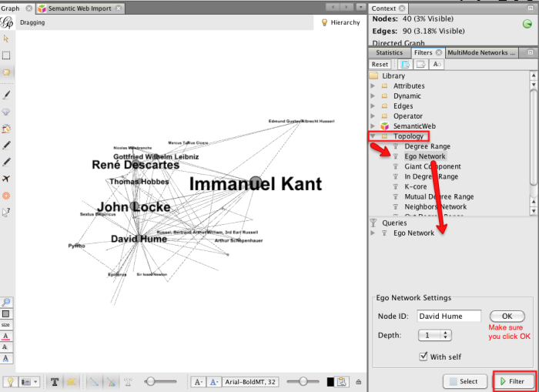Select the airplane shortest path tool
Screen dimensions: 539x392
[x=6, y=179]
